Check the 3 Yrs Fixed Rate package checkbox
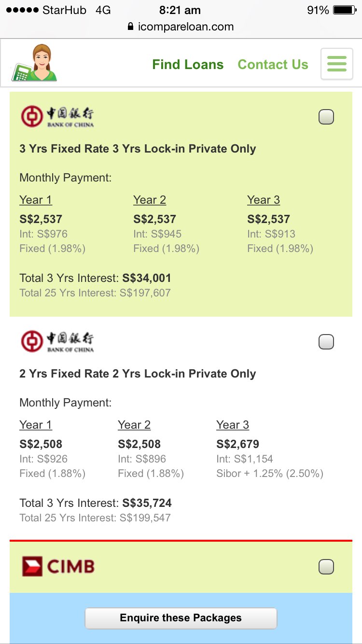The width and height of the screenshot is (362, 644). 326,117
